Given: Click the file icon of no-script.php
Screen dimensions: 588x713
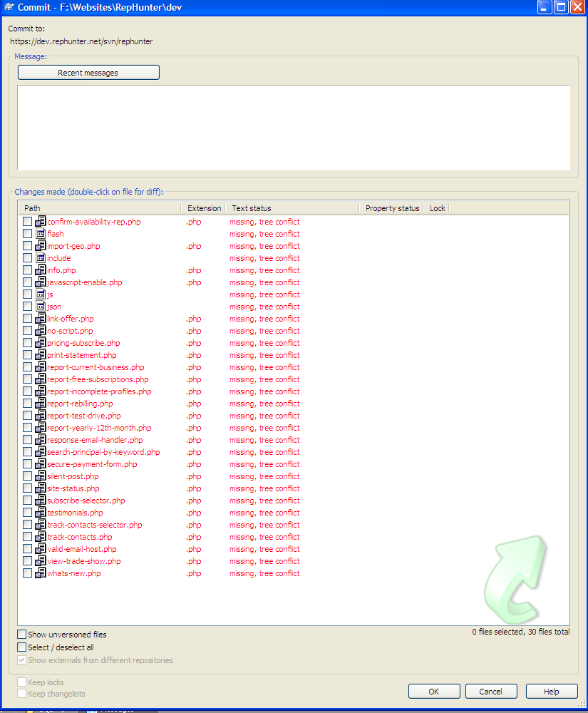Looking at the screenshot, I should [x=41, y=331].
